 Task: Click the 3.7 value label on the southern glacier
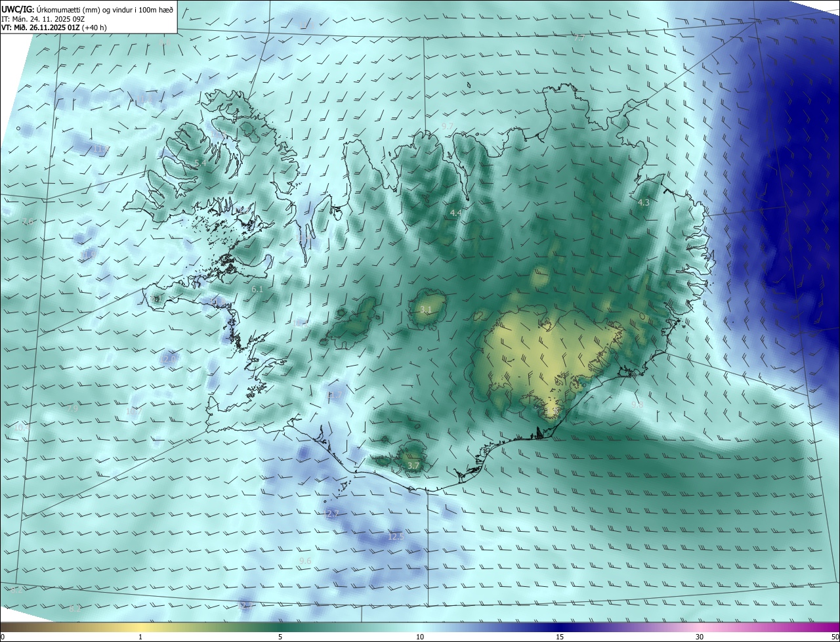coord(413,465)
